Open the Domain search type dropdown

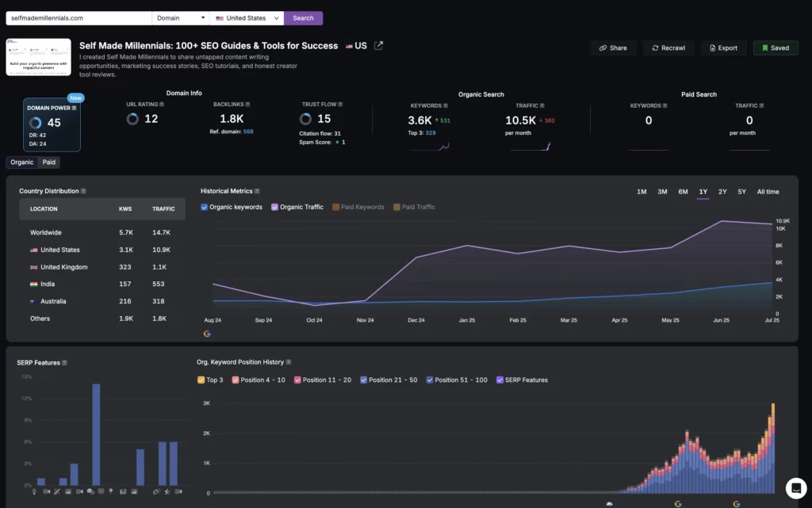(x=180, y=17)
